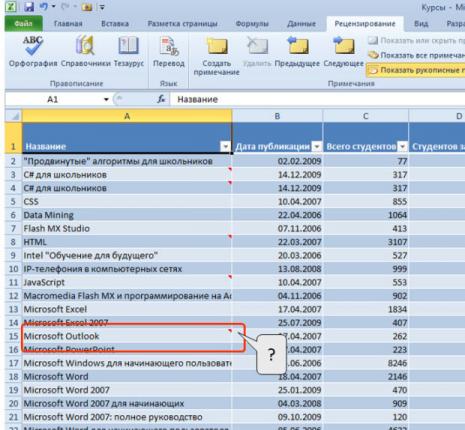Viewport: 465px width, 430px height.
Task: Click the Undo arrow in quick access toolbar
Action: coord(44,6)
